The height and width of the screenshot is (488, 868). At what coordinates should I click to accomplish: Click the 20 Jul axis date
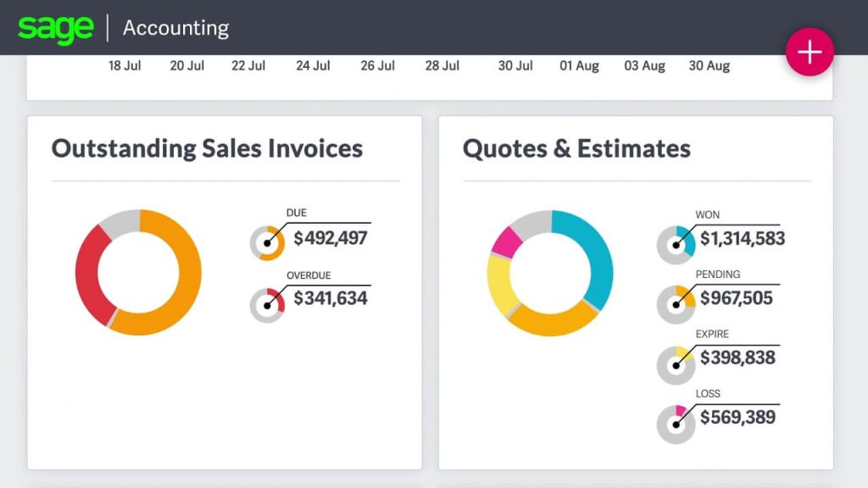[187, 66]
